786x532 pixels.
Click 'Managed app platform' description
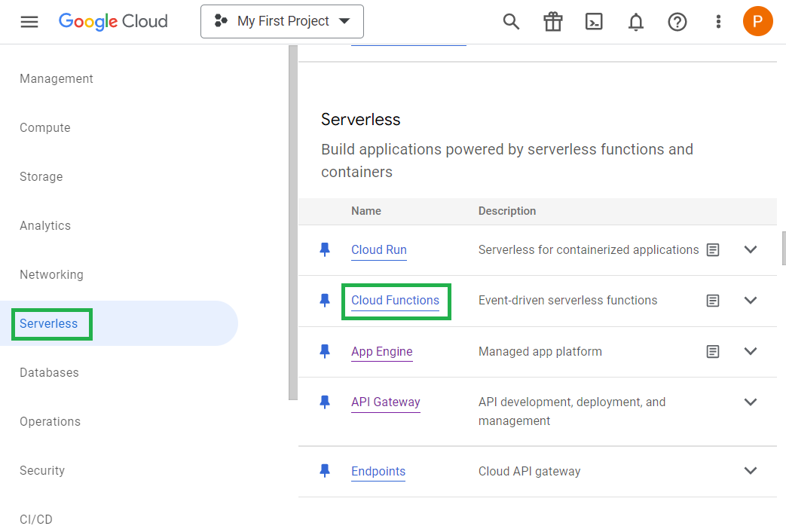click(540, 351)
